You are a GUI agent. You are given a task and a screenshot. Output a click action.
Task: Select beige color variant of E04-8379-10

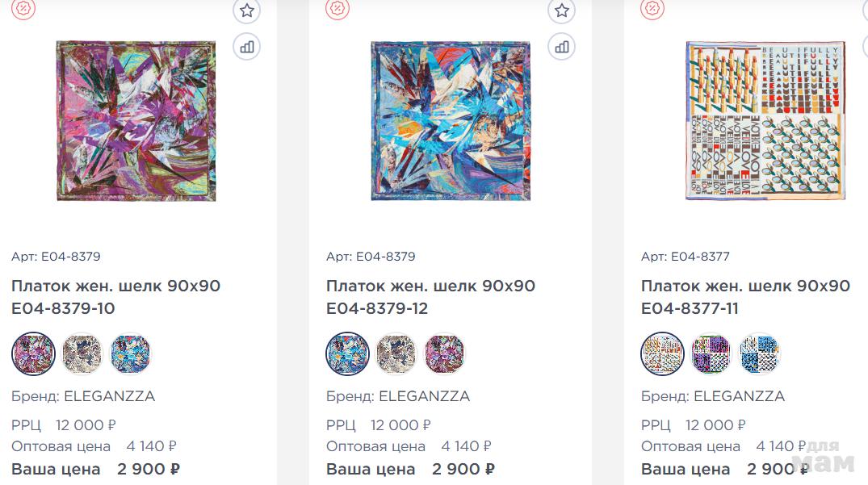point(82,353)
